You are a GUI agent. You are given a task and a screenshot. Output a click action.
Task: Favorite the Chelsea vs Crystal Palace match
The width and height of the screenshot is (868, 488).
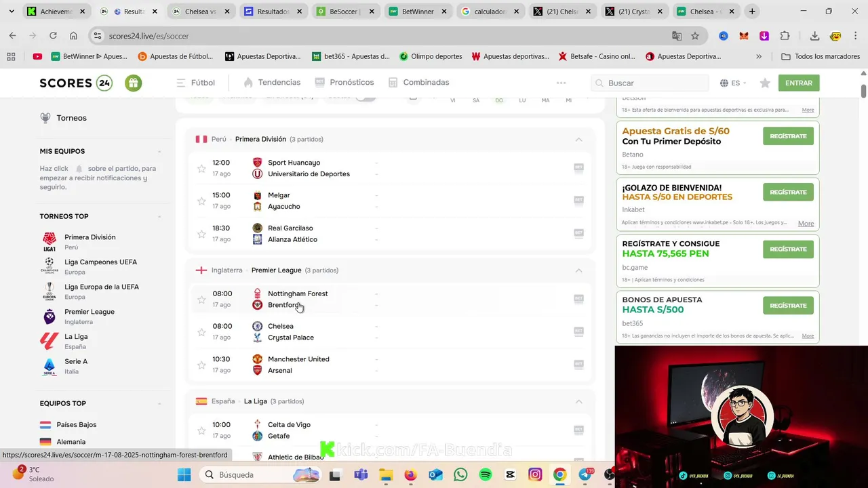click(x=201, y=332)
